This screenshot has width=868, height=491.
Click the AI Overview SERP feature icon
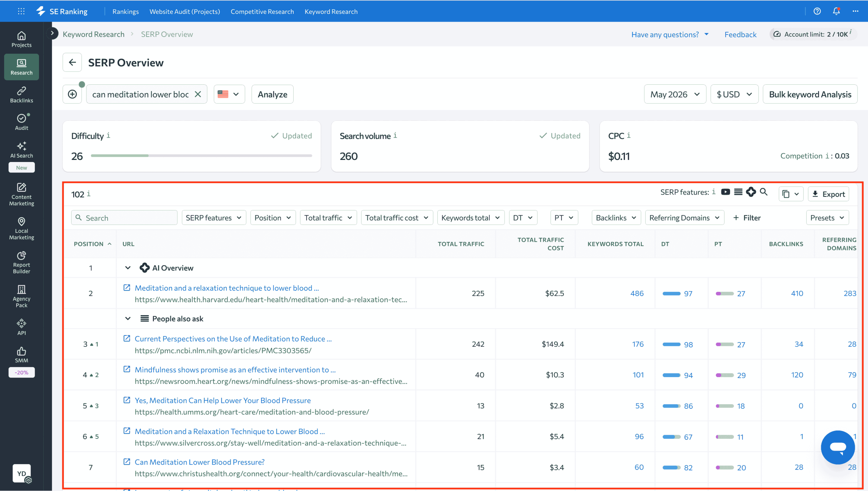point(751,192)
